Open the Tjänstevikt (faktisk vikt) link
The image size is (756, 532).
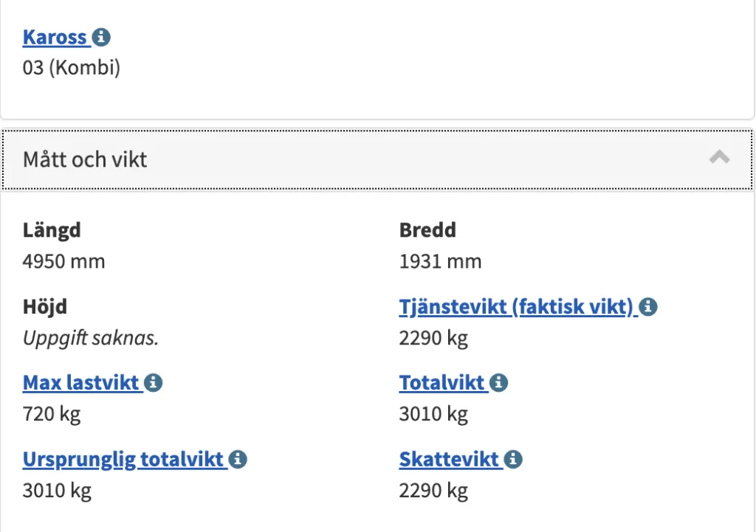(x=517, y=307)
